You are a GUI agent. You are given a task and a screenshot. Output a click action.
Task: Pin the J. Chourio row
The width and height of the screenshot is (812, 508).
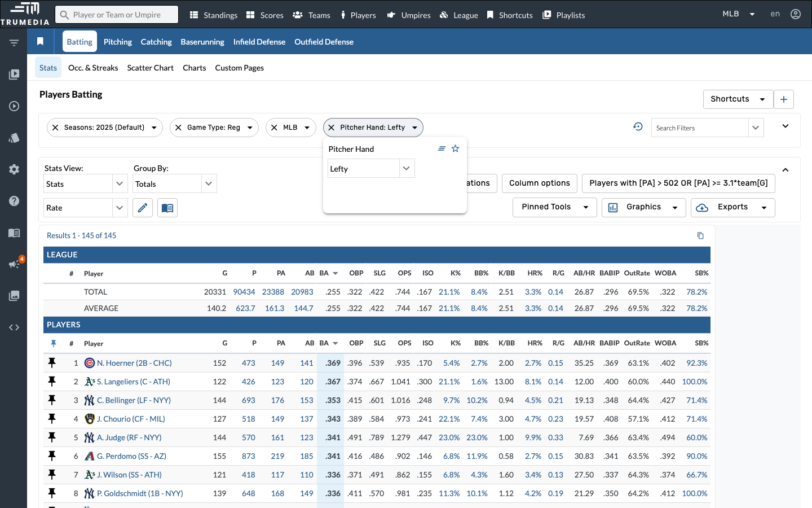[52, 419]
